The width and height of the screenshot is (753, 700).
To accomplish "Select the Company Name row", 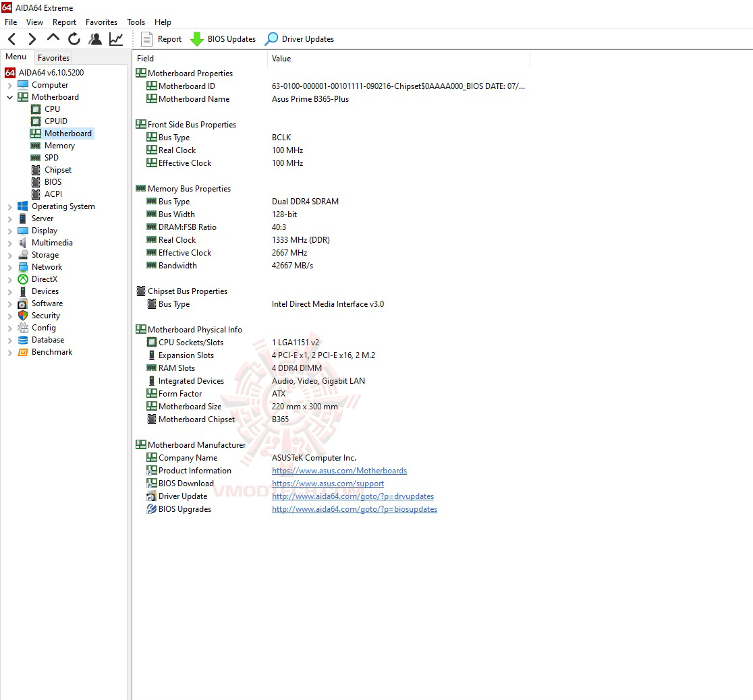I will point(331,457).
